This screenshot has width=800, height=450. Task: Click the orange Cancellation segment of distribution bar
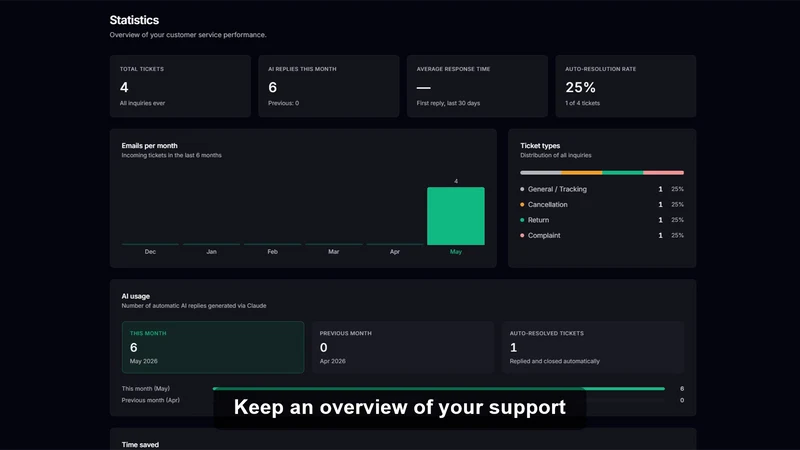pos(582,172)
